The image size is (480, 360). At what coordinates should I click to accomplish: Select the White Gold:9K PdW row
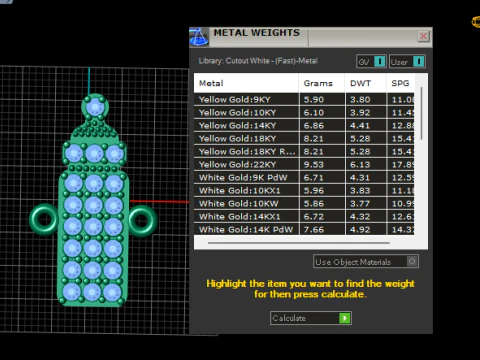304,178
